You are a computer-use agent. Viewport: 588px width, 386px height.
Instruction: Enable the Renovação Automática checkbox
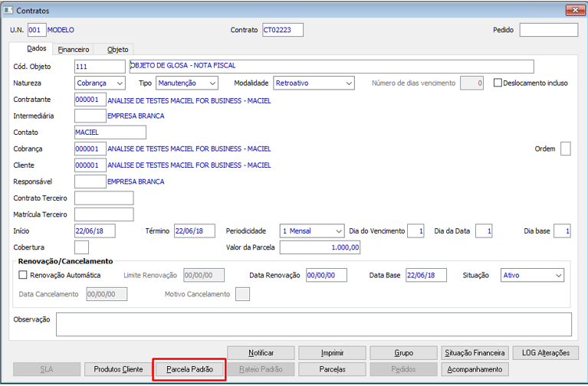(23, 275)
